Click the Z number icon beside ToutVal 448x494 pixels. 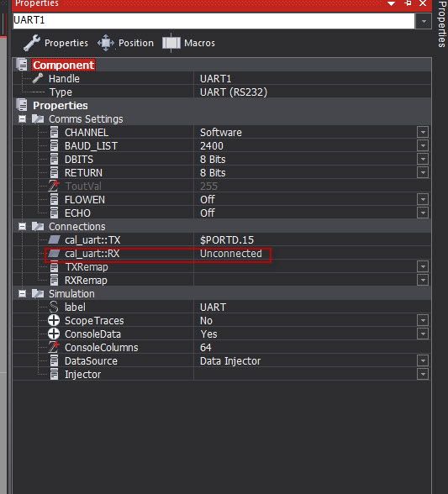[x=54, y=186]
